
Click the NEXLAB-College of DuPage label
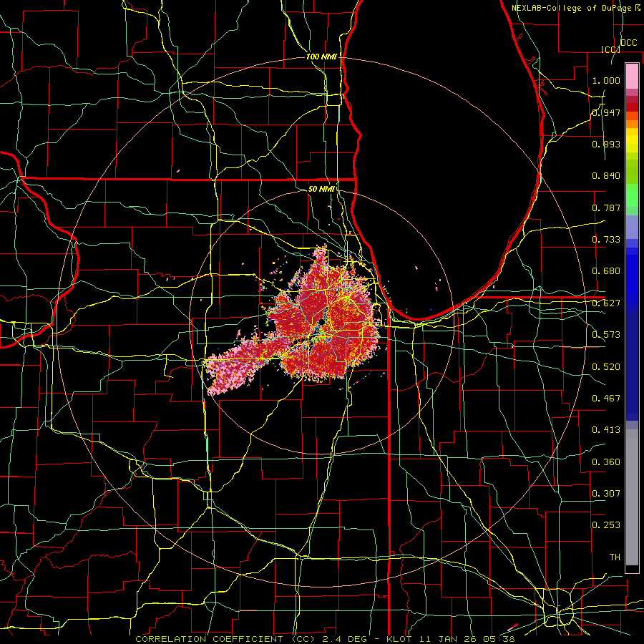572,8
